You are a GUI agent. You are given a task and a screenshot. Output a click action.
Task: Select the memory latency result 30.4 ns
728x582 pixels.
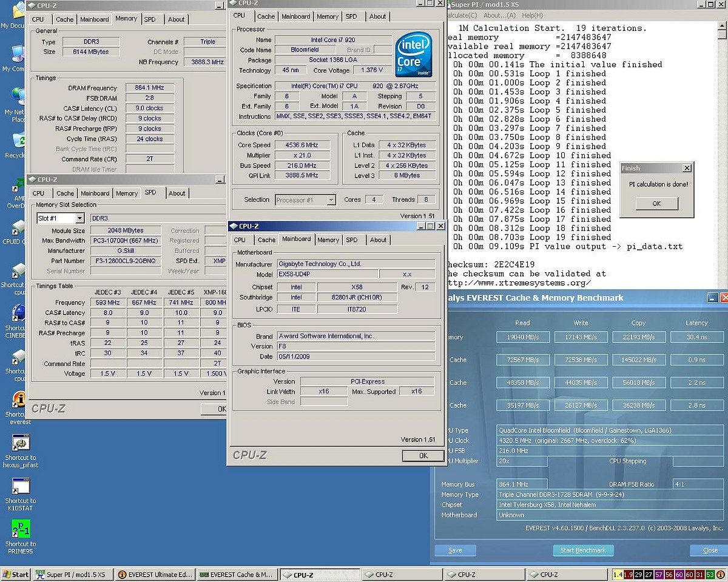[697, 337]
